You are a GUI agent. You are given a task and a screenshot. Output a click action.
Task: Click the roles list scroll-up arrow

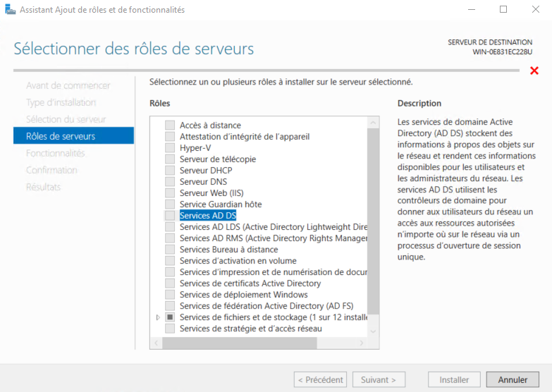373,123
